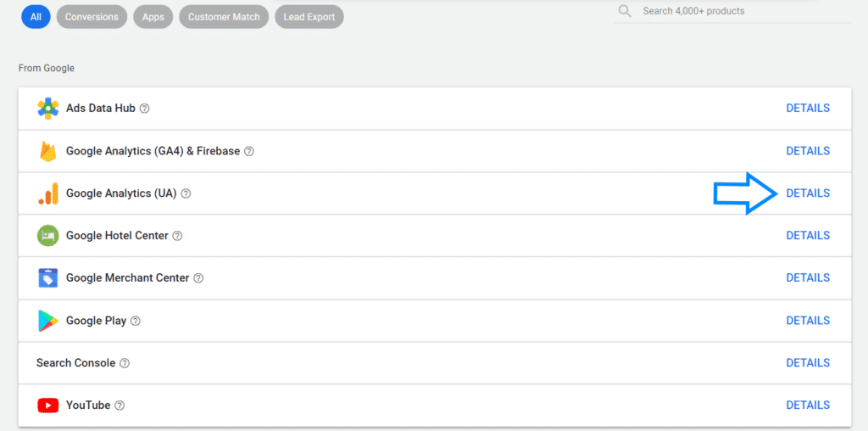Viewport: 868px width, 431px height.
Task: Click help icon beside Google Merchant Center
Action: click(198, 278)
